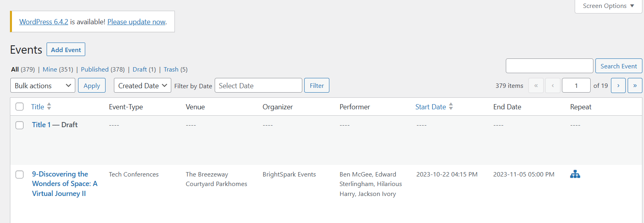Open the Bulk actions dropdown
The height and width of the screenshot is (223, 644).
pyautogui.click(x=43, y=85)
